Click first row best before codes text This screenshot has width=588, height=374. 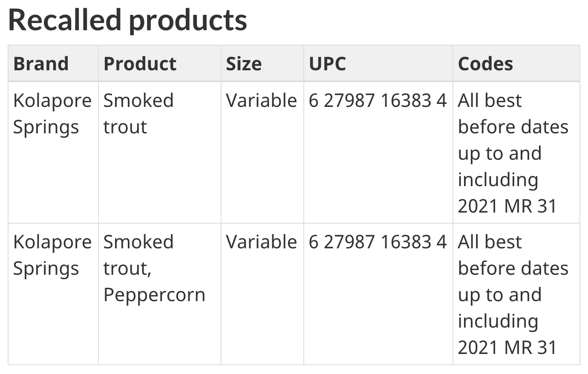click(x=513, y=153)
